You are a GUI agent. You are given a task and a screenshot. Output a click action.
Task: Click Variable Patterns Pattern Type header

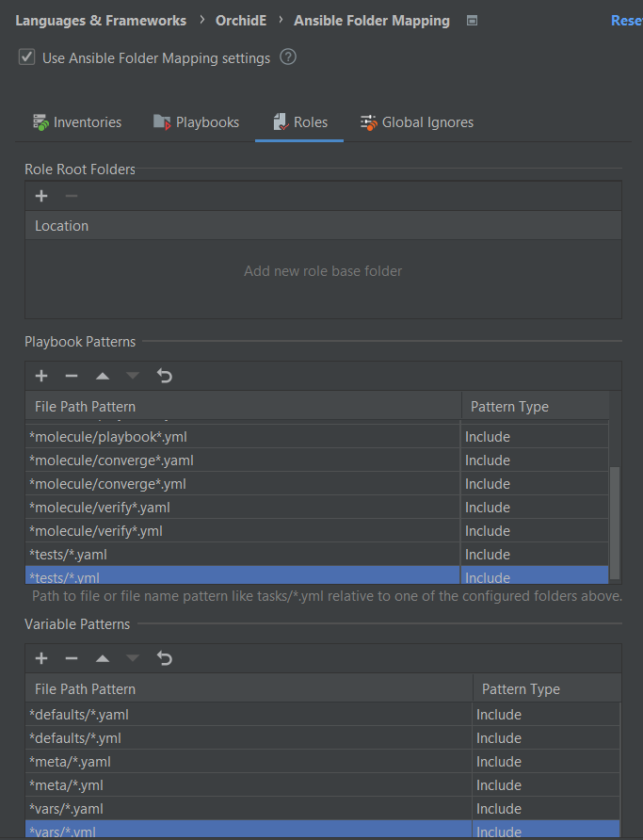click(547, 688)
